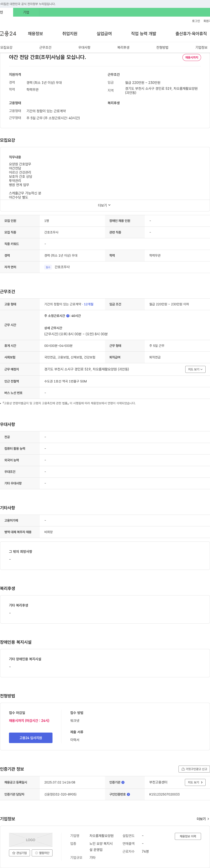Select 월급 220만원 ~ 230만원 이하 value
The width and height of the screenshot is (210, 868).
pyautogui.click(x=169, y=304)
